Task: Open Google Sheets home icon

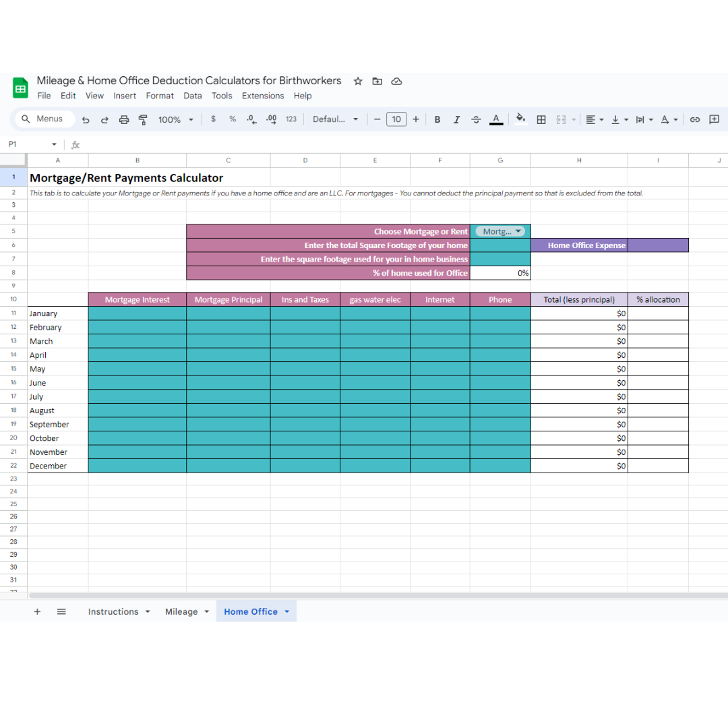Action: 20,88
